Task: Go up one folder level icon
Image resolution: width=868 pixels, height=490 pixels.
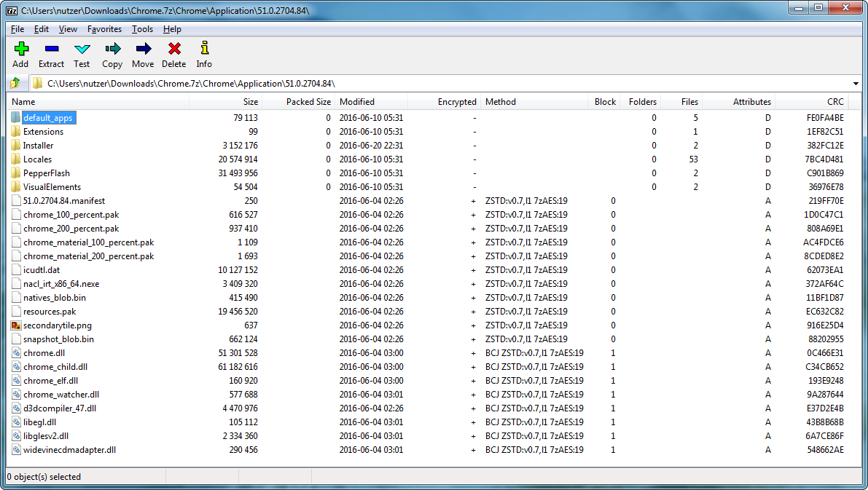Action: coord(15,83)
